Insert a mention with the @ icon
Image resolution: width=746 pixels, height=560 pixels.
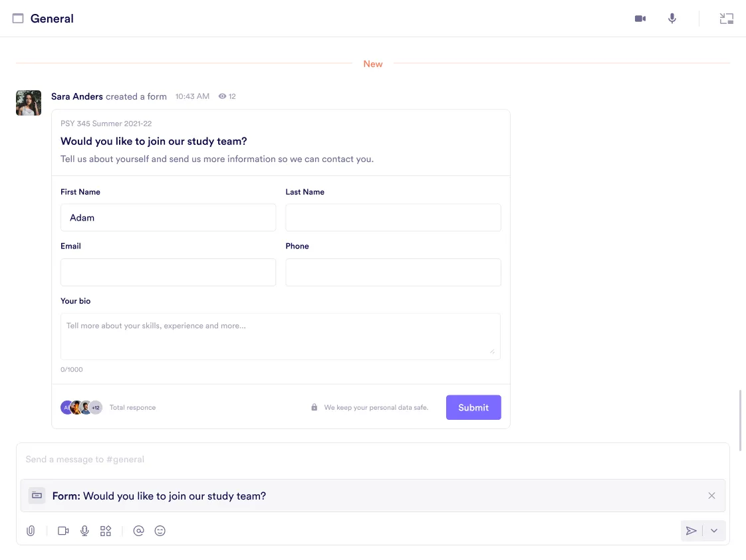pos(138,531)
